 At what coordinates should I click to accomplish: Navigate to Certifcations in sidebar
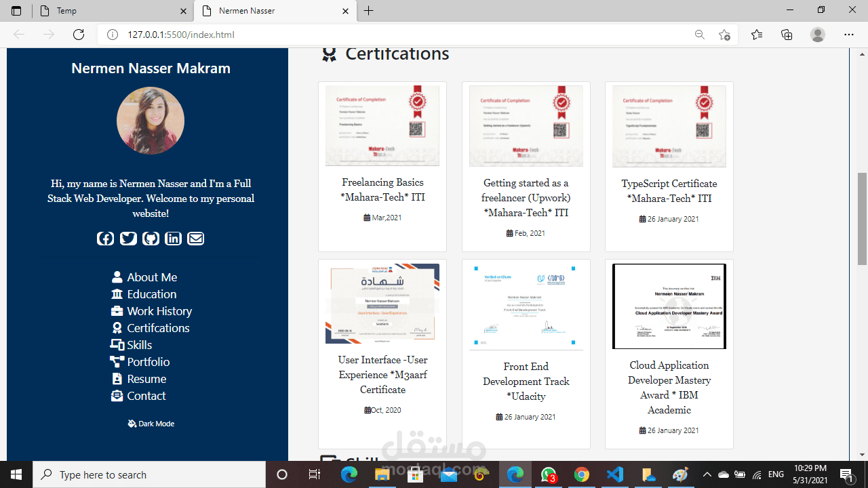pos(151,328)
